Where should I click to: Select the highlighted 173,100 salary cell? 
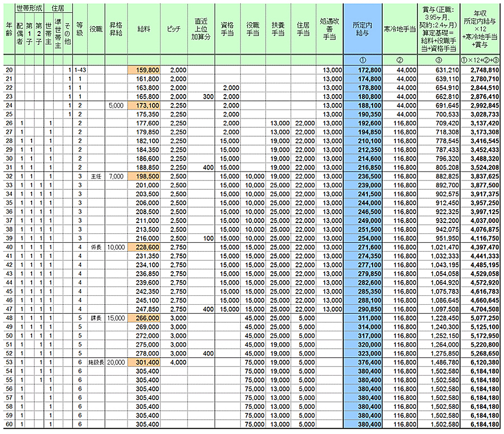click(144, 105)
